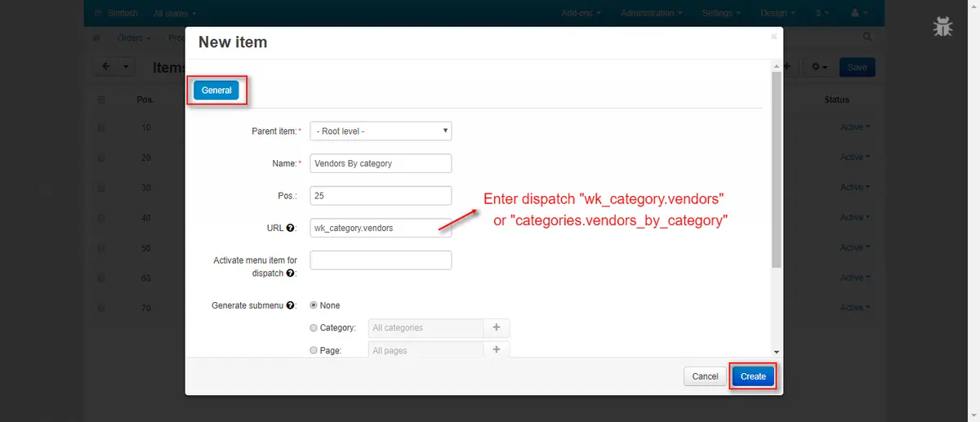Open the gear settings menu
This screenshot has width=980, height=422.
click(x=819, y=67)
